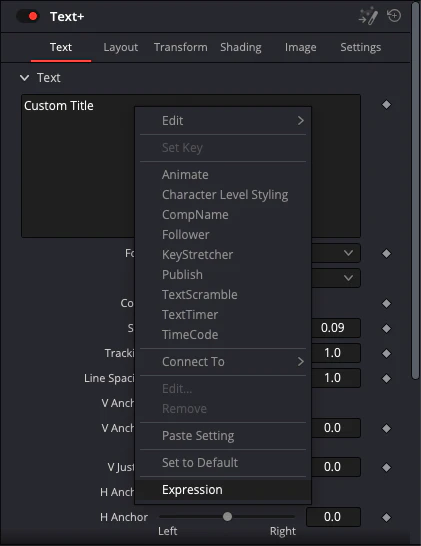The width and height of the screenshot is (421, 546).
Task: Click the keyframe diamond on font row
Action: pyautogui.click(x=386, y=254)
